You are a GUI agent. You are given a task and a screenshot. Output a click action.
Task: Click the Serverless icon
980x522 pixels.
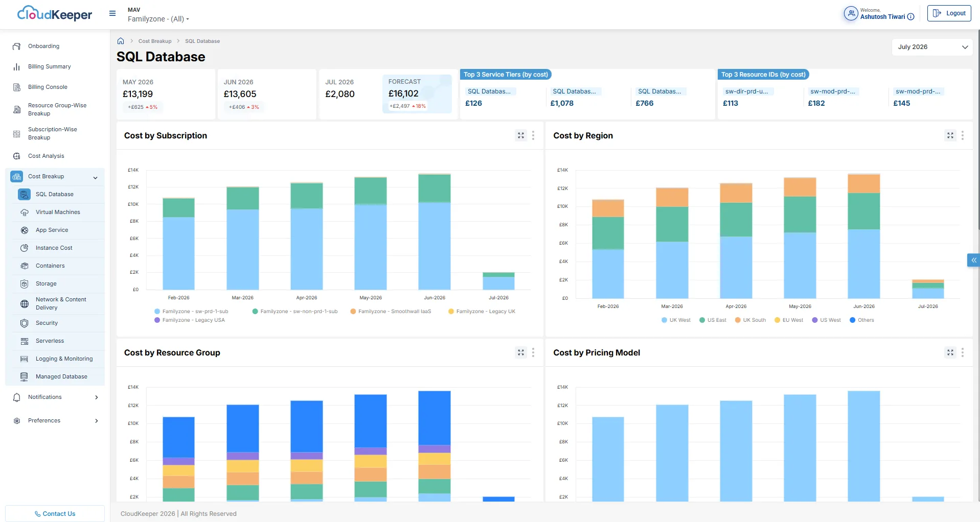[24, 341]
